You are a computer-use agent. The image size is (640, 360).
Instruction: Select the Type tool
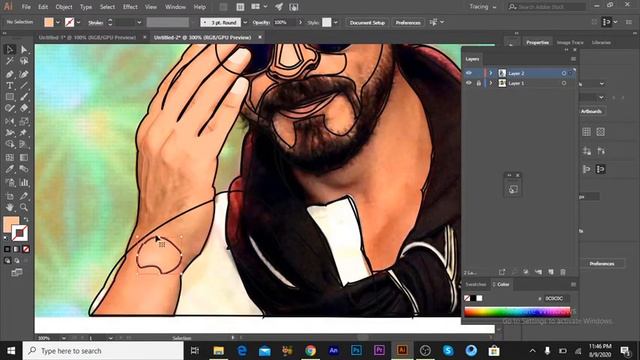[x=10, y=86]
